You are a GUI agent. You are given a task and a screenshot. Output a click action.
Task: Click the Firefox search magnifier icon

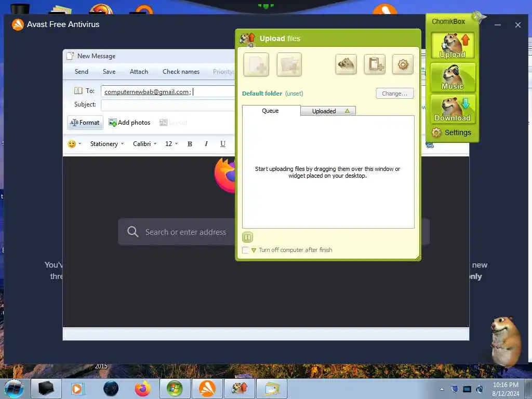click(x=132, y=232)
